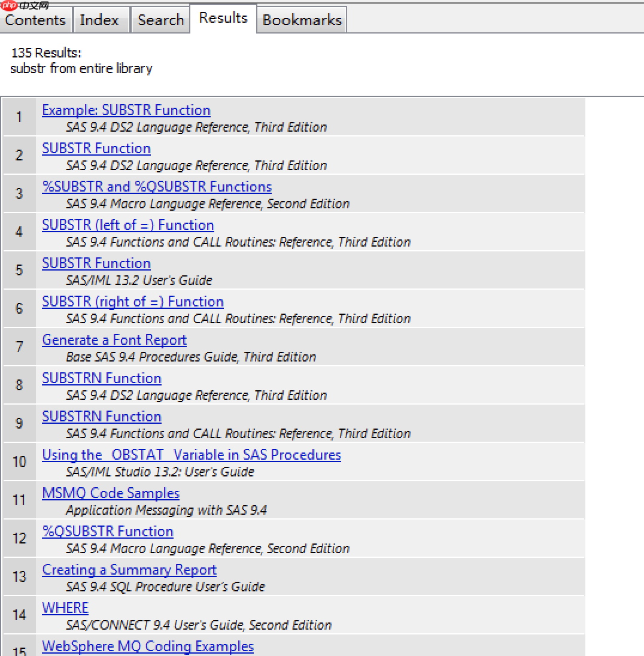
Task: Open SUBSTRN Function result number 9
Action: 102,416
